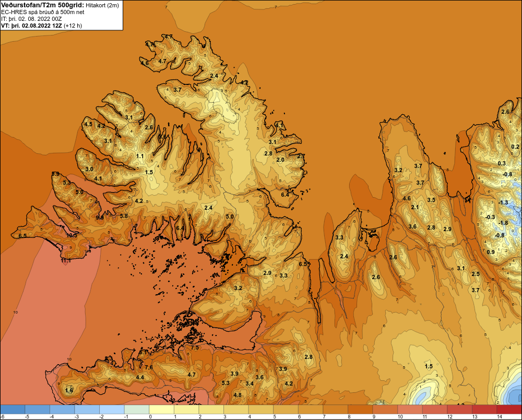The image size is (522, 420).
Task: Click the legend swatch between 6 and 7
Action: click(x=311, y=409)
